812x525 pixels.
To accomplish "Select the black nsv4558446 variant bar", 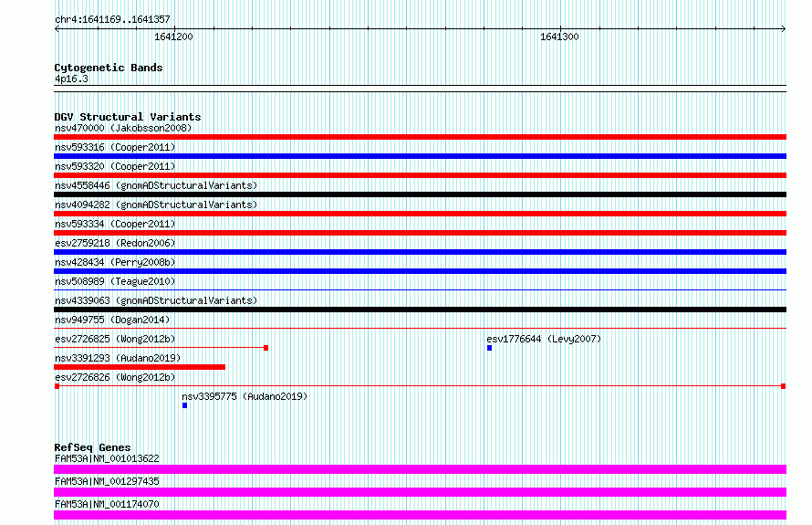I will [x=420, y=194].
